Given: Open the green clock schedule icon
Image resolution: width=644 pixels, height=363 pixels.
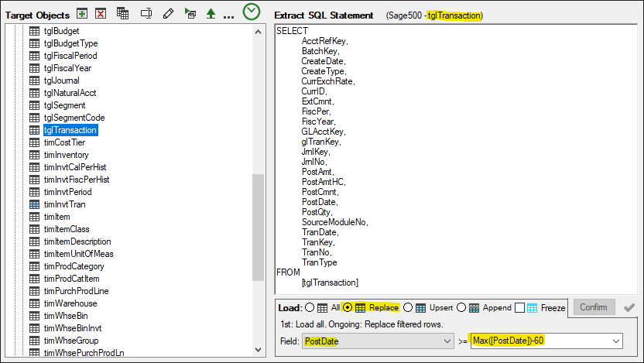Looking at the screenshot, I should pyautogui.click(x=252, y=12).
